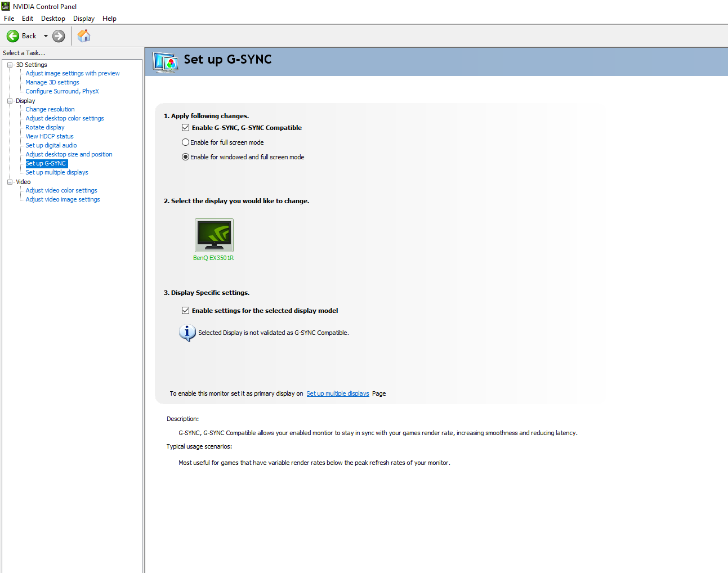Toggle Enable settings for selected display model
Viewport: 728px width, 573px height.
pos(185,311)
